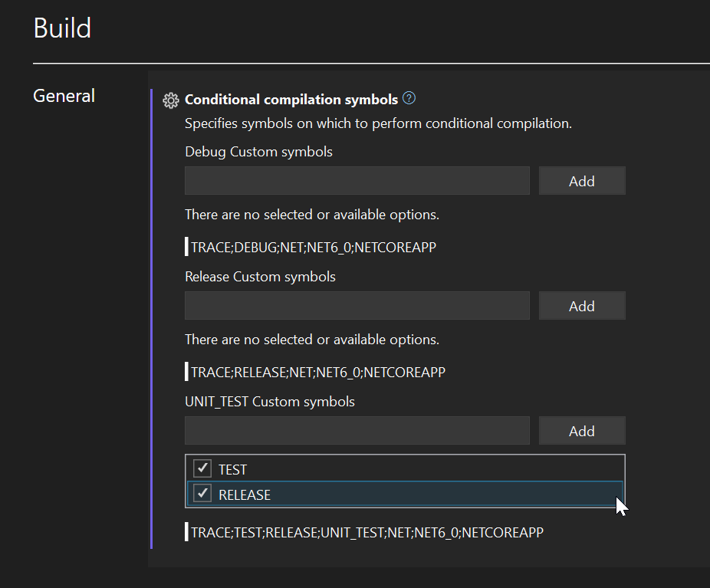Click the gear icon beside Conditional compilation symbols
This screenshot has height=588, width=710.
171,100
